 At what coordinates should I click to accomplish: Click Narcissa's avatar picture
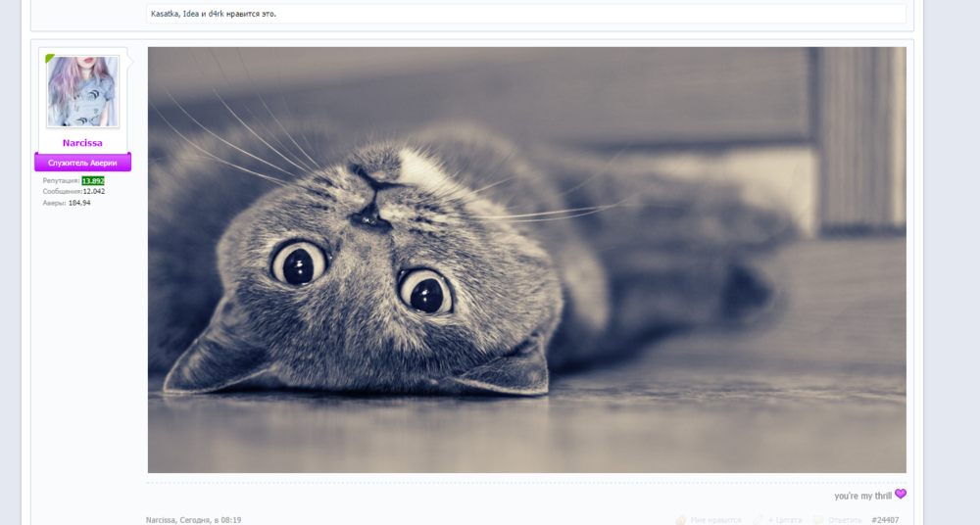[x=83, y=91]
